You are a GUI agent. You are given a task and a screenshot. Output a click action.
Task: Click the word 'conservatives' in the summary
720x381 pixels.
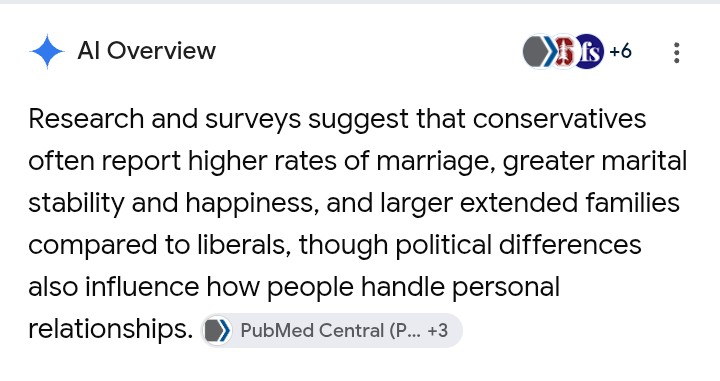(559, 119)
